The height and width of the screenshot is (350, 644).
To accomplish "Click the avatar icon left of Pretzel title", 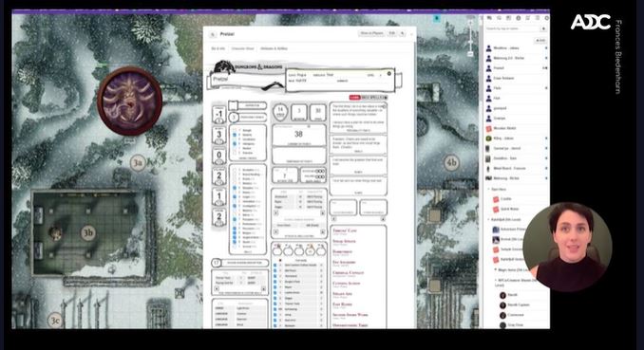I will [x=213, y=34].
